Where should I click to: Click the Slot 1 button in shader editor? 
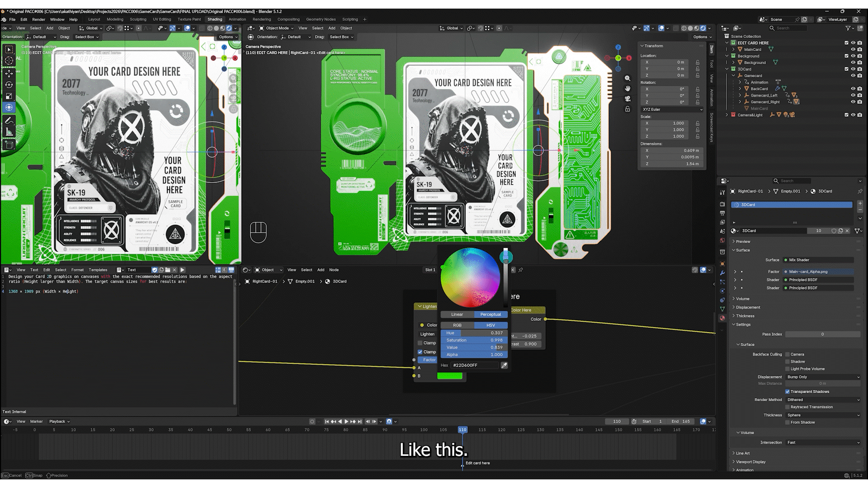[x=430, y=270]
